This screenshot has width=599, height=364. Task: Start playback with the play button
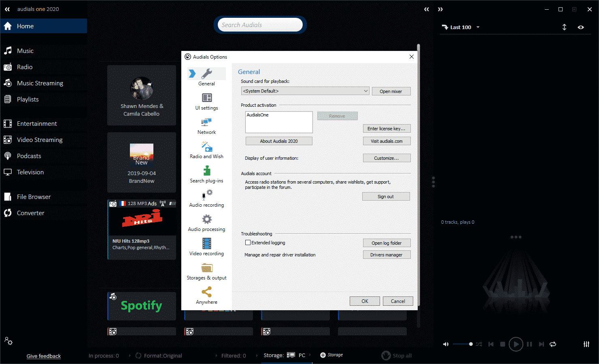516,344
